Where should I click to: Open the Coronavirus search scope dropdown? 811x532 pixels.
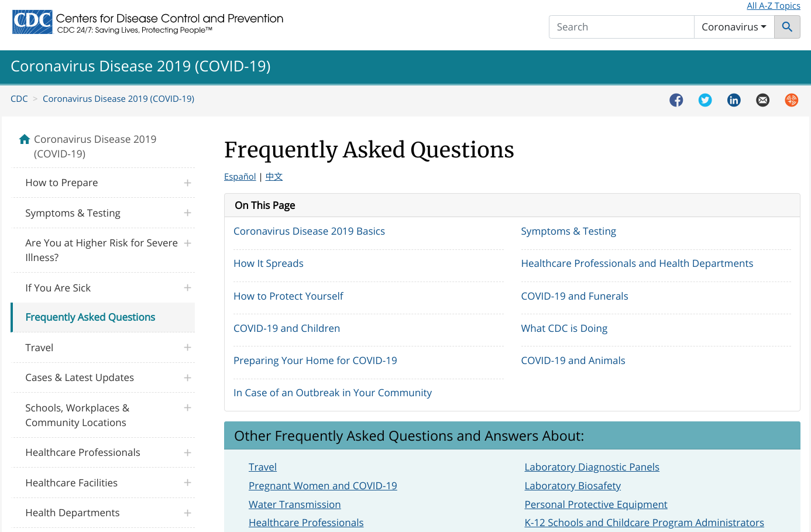[x=734, y=27]
